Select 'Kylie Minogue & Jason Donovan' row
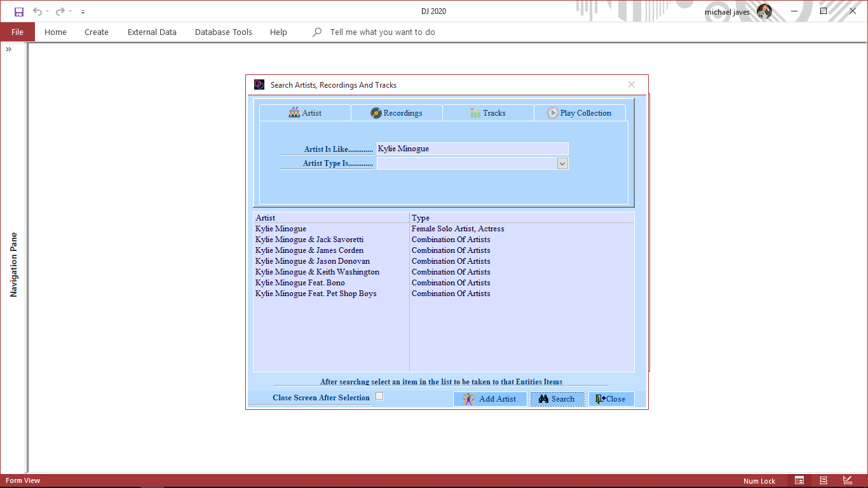This screenshot has height=488, width=868. click(x=444, y=261)
